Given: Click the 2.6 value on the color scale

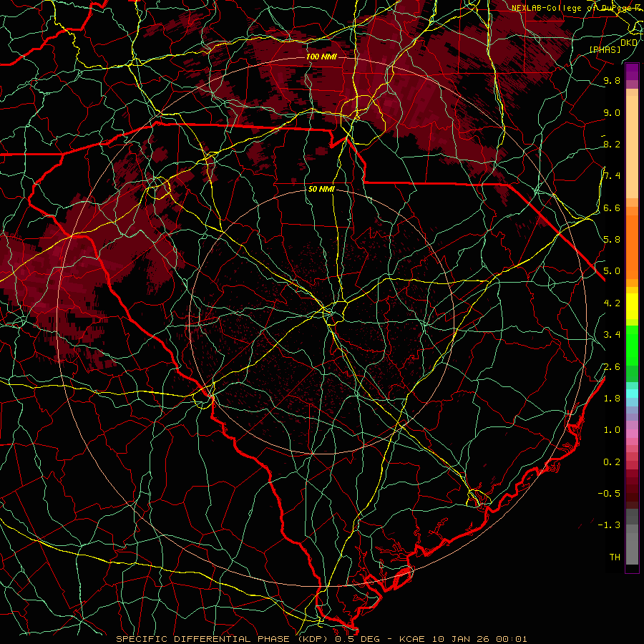Looking at the screenshot, I should coord(612,367).
